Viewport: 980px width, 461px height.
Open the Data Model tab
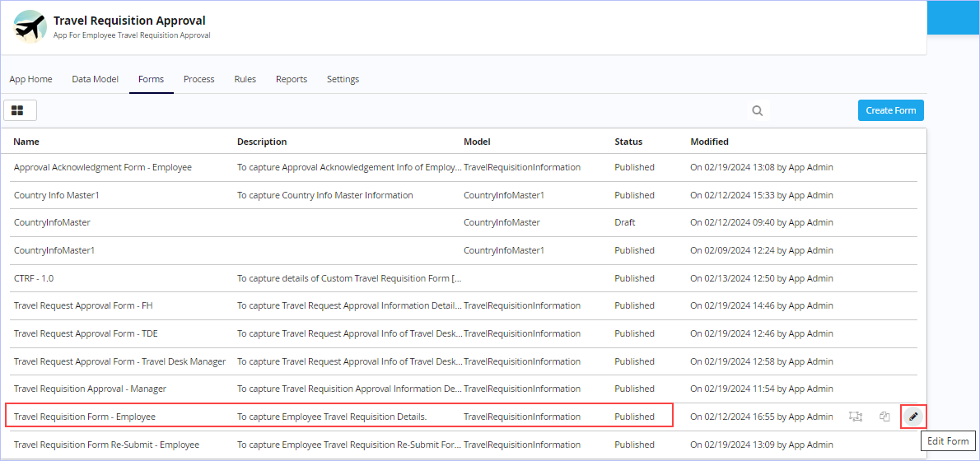(x=95, y=79)
